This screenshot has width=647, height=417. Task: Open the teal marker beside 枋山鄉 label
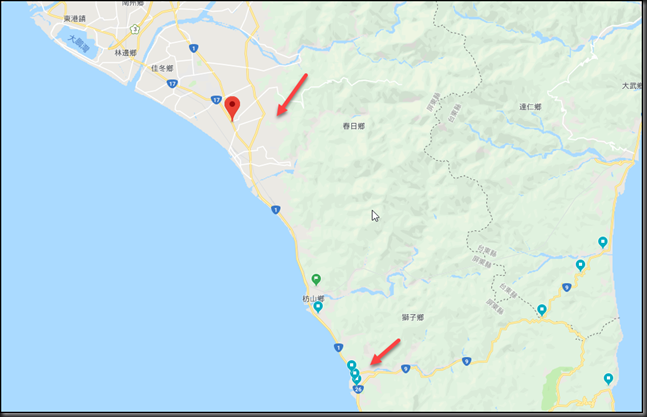tap(318, 307)
